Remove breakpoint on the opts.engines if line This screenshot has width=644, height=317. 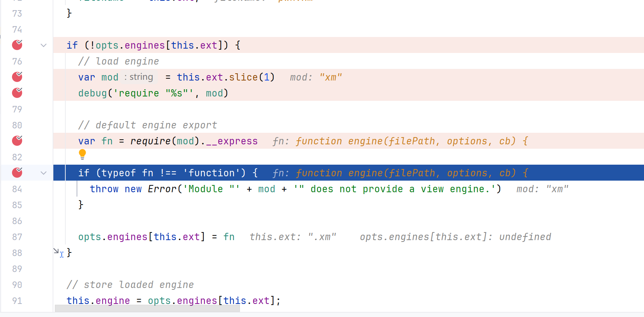point(17,45)
